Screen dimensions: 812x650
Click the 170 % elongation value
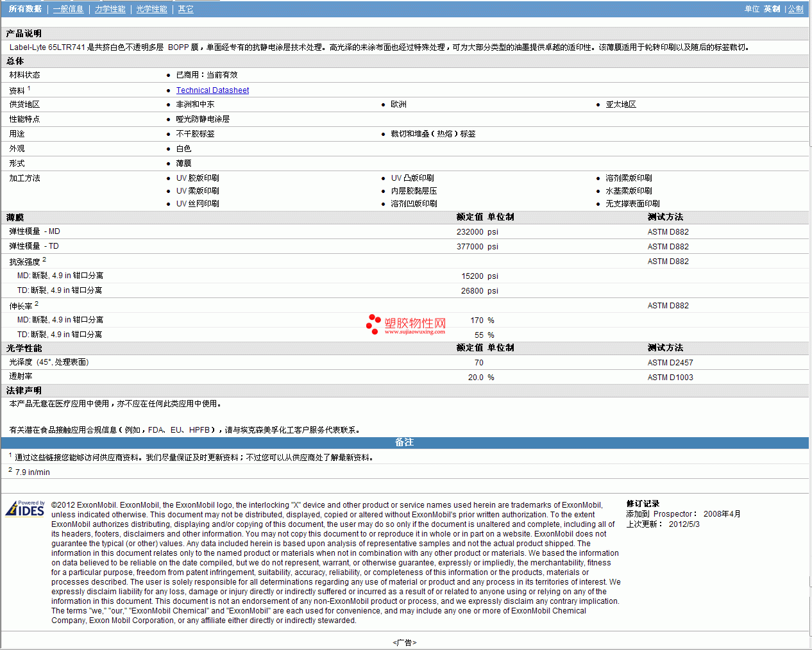(482, 321)
